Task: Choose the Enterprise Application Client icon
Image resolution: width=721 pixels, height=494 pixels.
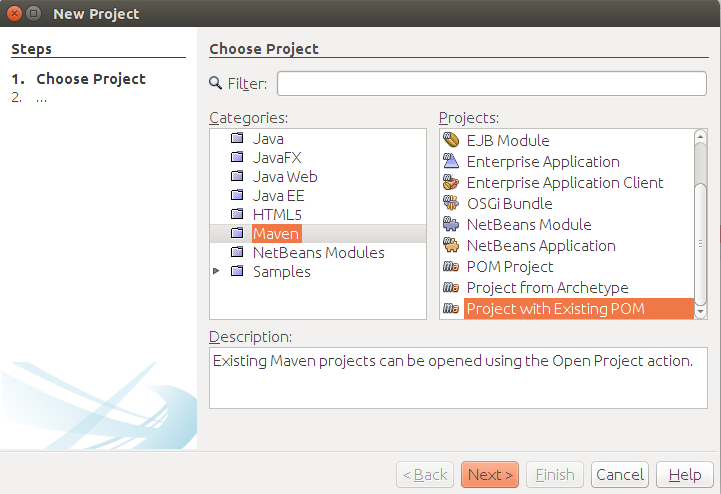Action: click(451, 182)
